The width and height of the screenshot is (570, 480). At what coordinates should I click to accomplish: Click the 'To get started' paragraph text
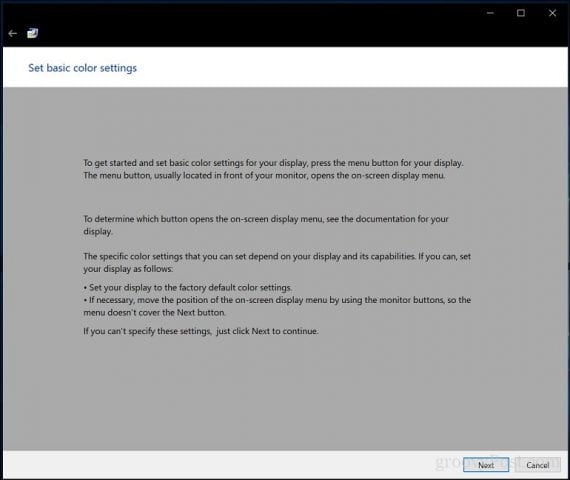273,169
